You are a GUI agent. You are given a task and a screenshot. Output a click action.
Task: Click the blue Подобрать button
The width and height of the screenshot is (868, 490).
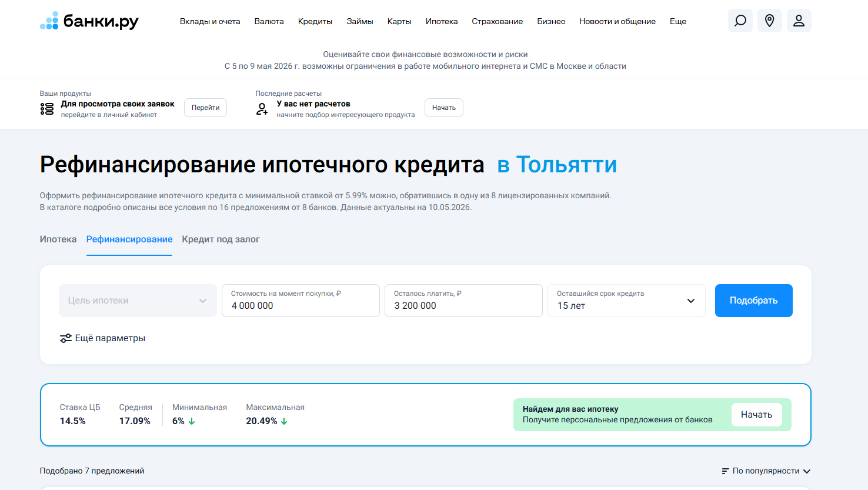pyautogui.click(x=754, y=301)
